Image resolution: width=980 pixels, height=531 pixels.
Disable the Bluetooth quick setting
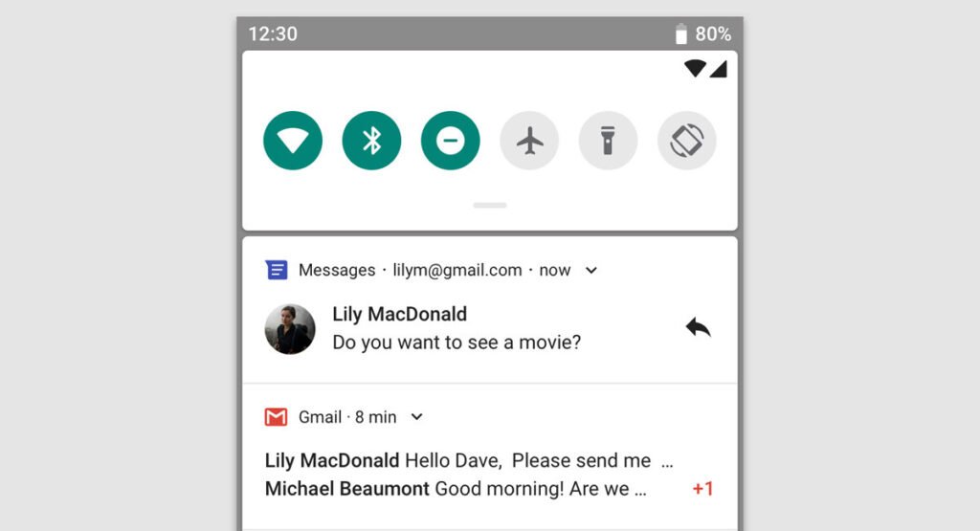371,141
